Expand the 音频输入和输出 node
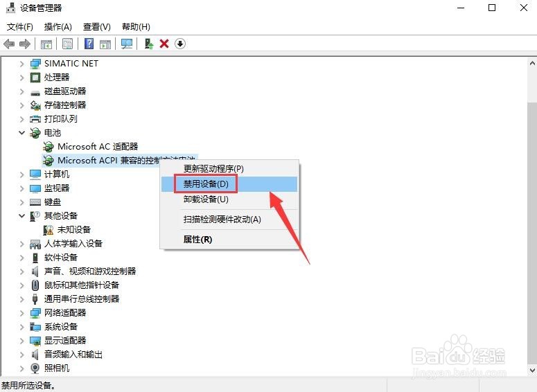This screenshot has width=537, height=392. click(x=22, y=355)
